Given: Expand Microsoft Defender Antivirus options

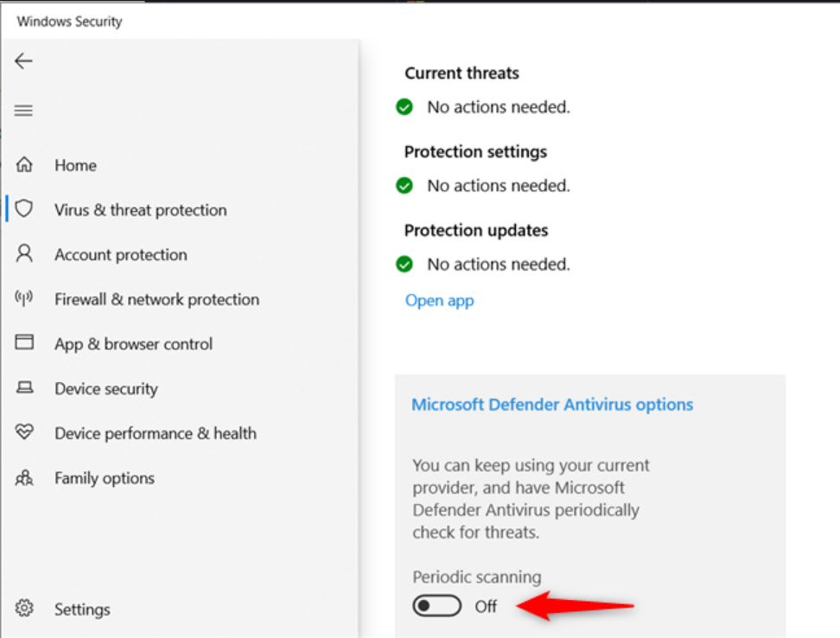Looking at the screenshot, I should pyautogui.click(x=552, y=405).
